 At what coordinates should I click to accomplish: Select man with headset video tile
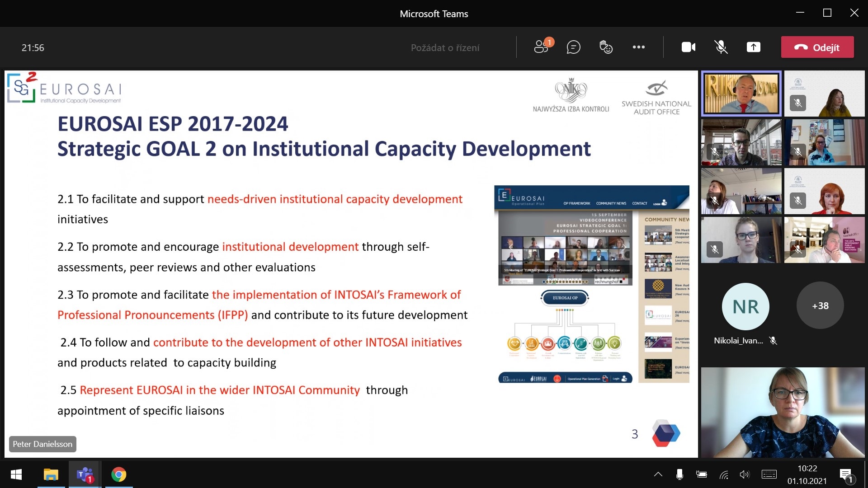coord(825,240)
